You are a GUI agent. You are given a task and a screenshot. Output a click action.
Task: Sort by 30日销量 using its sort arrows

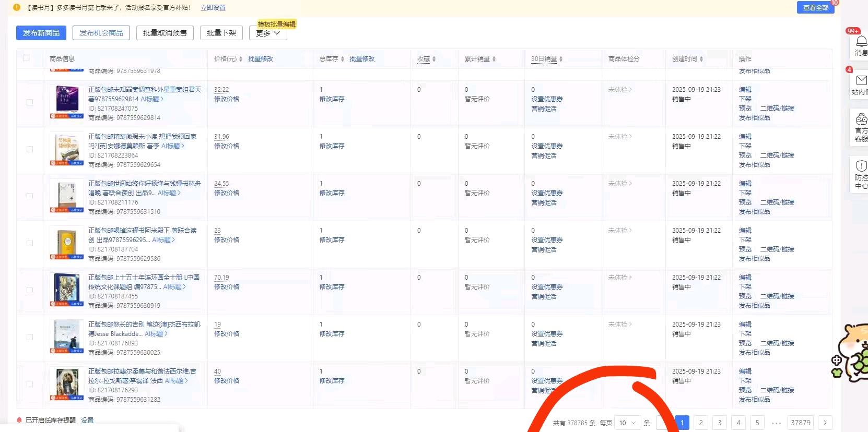(x=561, y=59)
